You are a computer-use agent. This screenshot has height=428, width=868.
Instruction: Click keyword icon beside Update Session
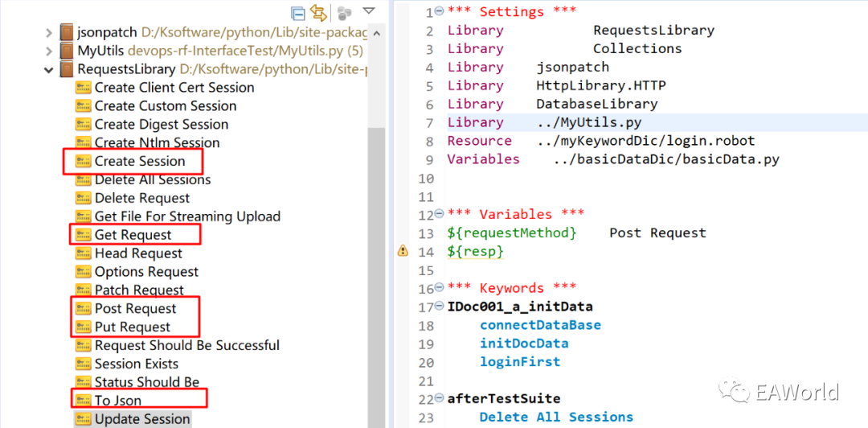[83, 418]
